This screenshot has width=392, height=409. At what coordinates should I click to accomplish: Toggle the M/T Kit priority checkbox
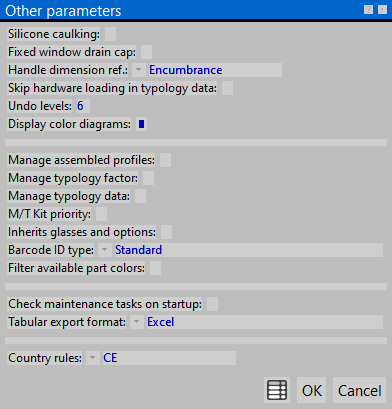click(x=101, y=214)
